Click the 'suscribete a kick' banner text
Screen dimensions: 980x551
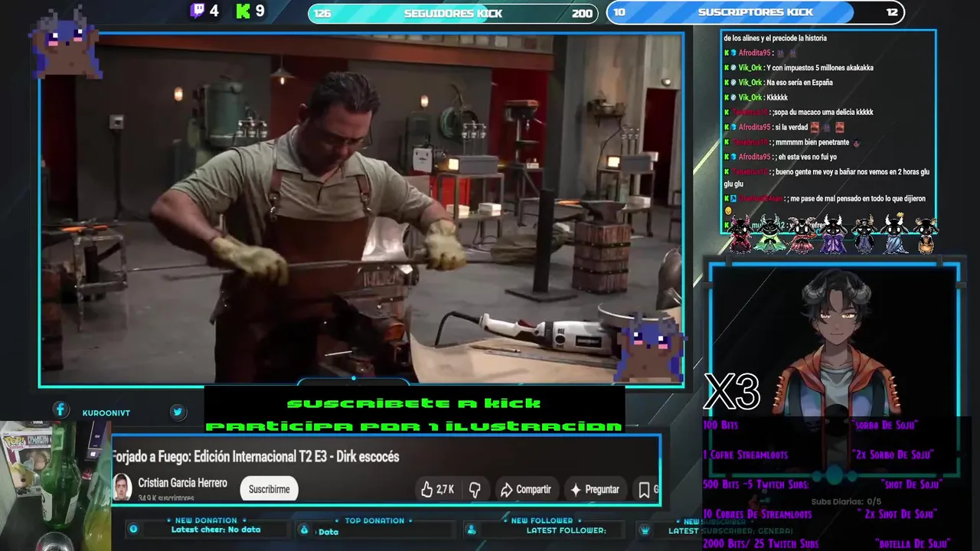[x=413, y=403]
